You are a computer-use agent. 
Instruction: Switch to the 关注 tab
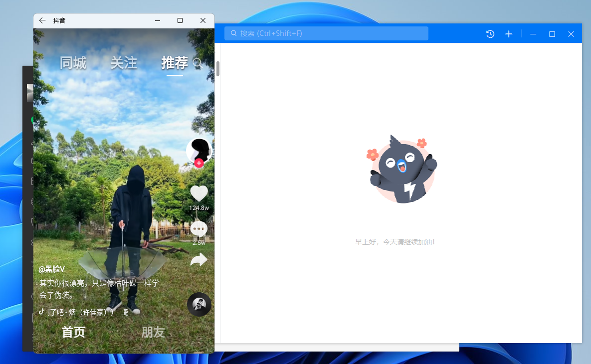pyautogui.click(x=124, y=63)
